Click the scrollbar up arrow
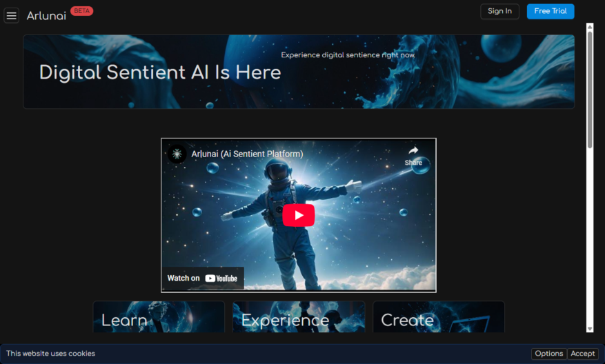This screenshot has width=605, height=364. tap(590, 27)
